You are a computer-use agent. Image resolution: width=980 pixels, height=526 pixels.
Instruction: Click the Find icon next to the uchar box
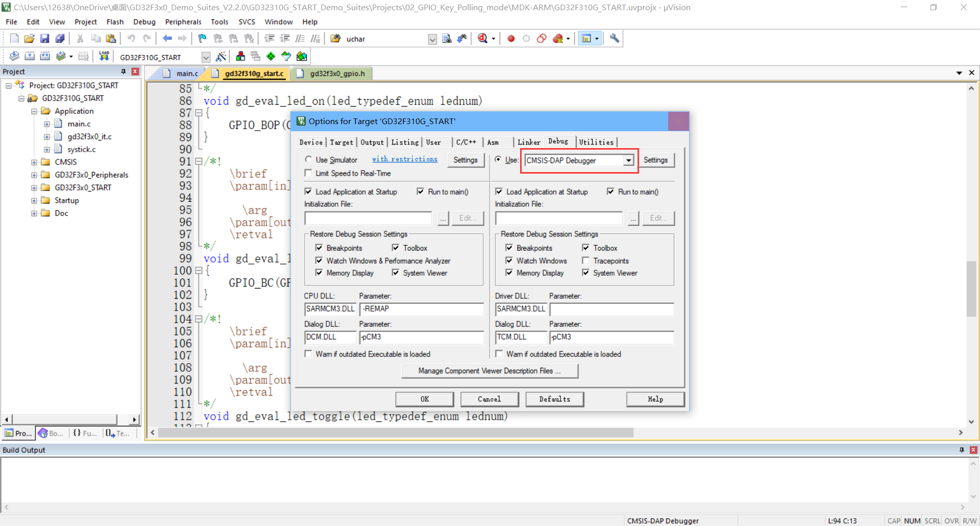[447, 38]
